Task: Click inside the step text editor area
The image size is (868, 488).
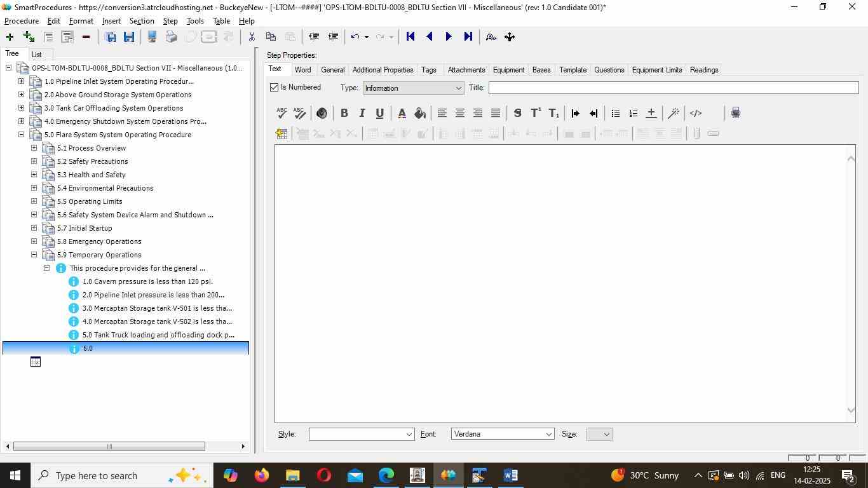Action: [560, 283]
